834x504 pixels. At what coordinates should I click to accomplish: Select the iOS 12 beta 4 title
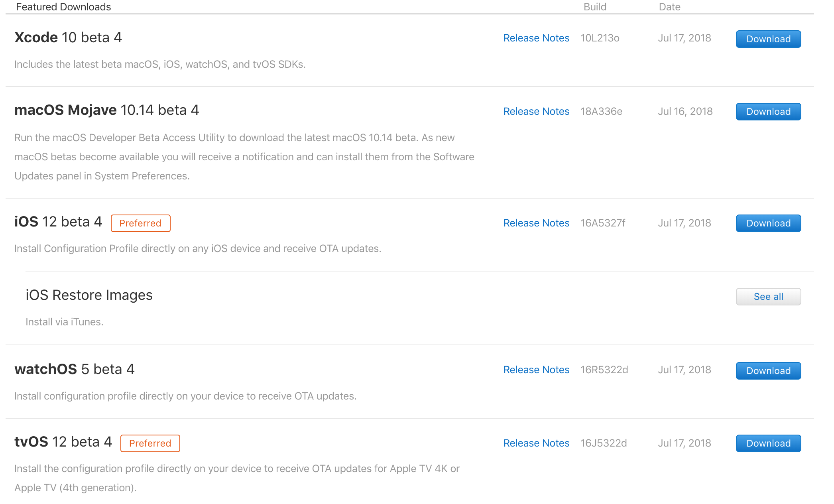(x=58, y=222)
